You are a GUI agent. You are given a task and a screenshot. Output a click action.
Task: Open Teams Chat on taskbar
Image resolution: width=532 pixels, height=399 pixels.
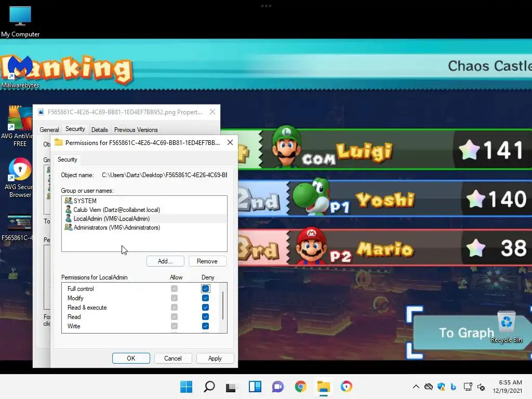pos(277,387)
